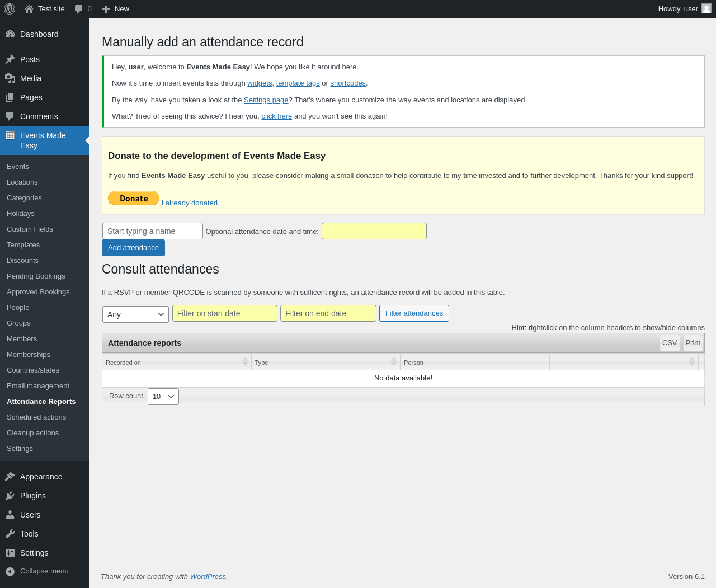This screenshot has width=716, height=588.
Task: Open Members submenu item
Action: click(x=22, y=339)
